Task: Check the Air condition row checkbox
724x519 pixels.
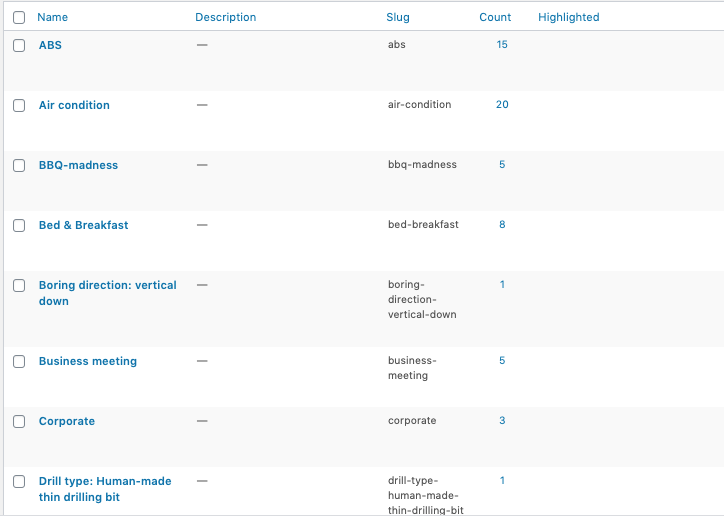Action: (19, 106)
